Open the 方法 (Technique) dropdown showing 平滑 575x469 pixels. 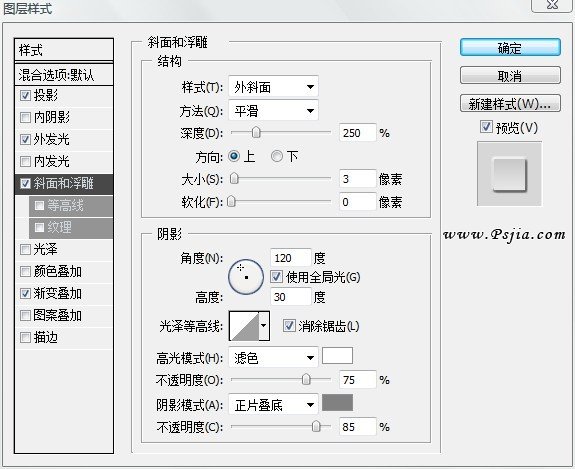click(x=273, y=110)
